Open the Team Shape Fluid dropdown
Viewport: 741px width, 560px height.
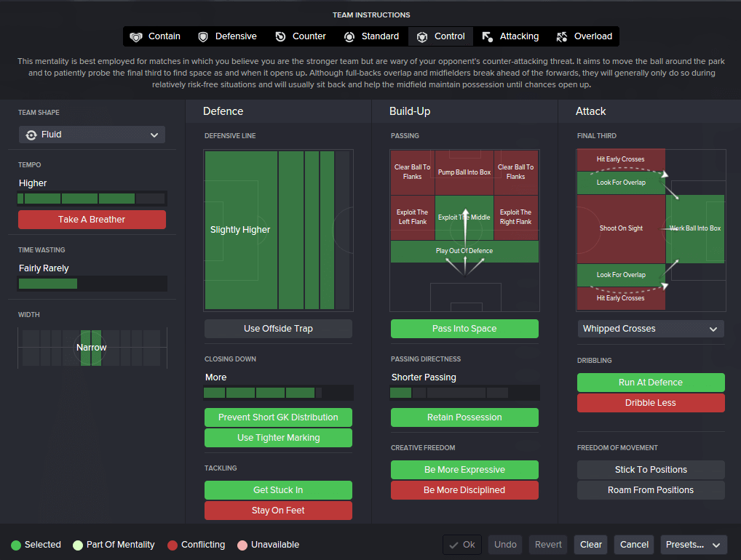[x=92, y=135]
